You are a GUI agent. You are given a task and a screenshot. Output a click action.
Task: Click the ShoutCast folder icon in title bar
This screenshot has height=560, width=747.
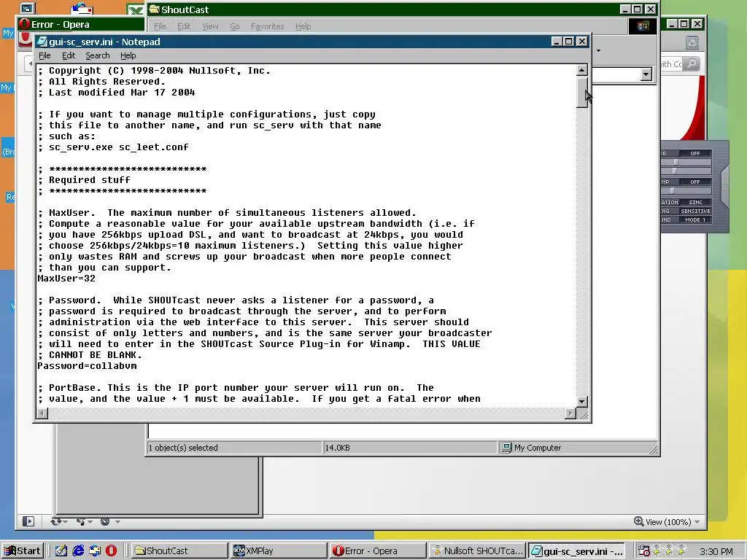click(154, 9)
